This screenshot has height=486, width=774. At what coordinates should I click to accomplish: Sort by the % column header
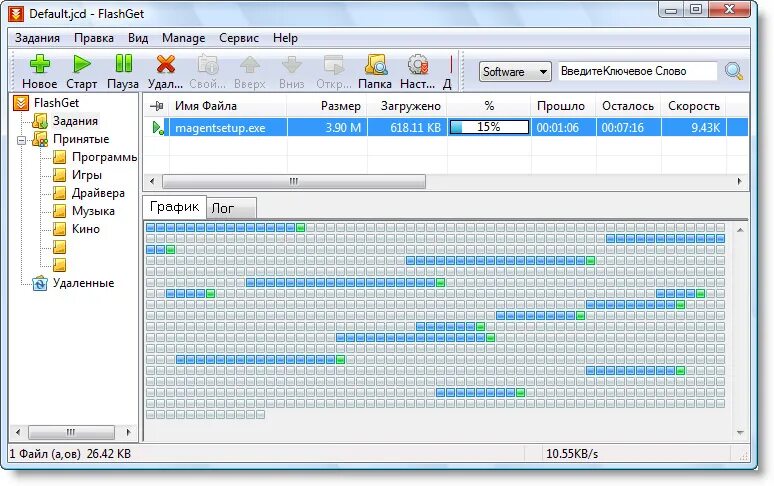coord(489,106)
